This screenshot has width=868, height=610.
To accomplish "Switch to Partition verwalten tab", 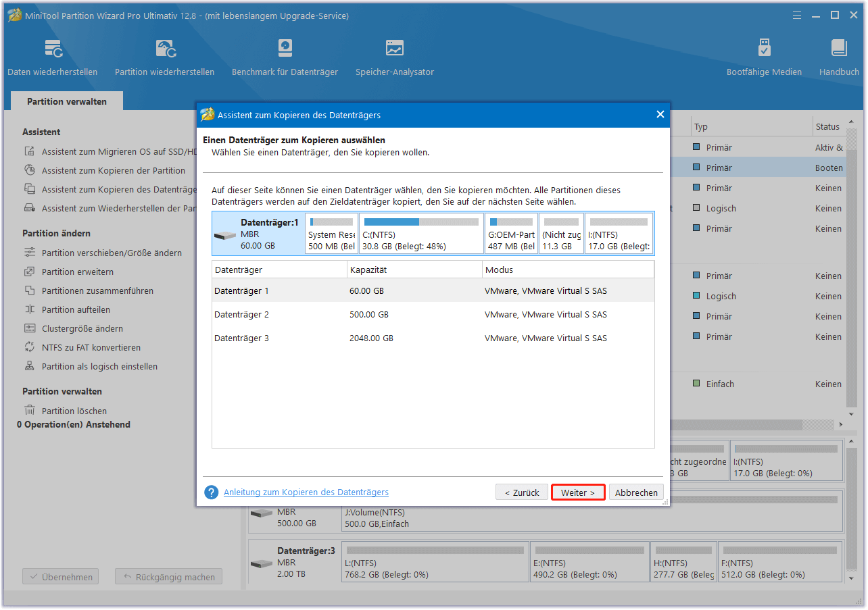I will 67,101.
